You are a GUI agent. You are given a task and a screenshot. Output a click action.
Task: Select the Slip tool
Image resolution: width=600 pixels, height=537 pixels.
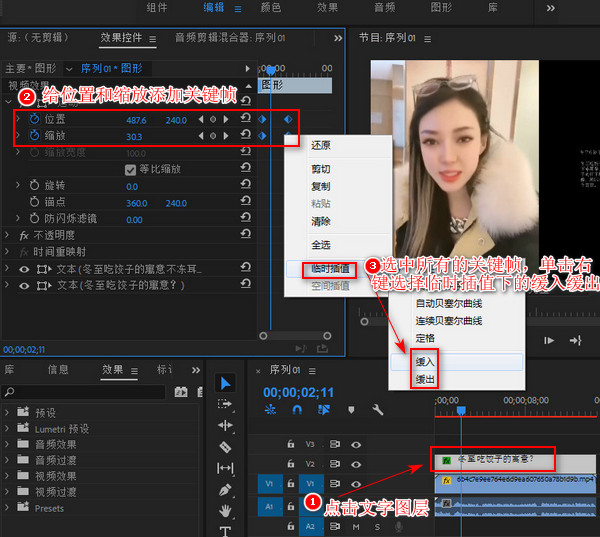click(225, 468)
